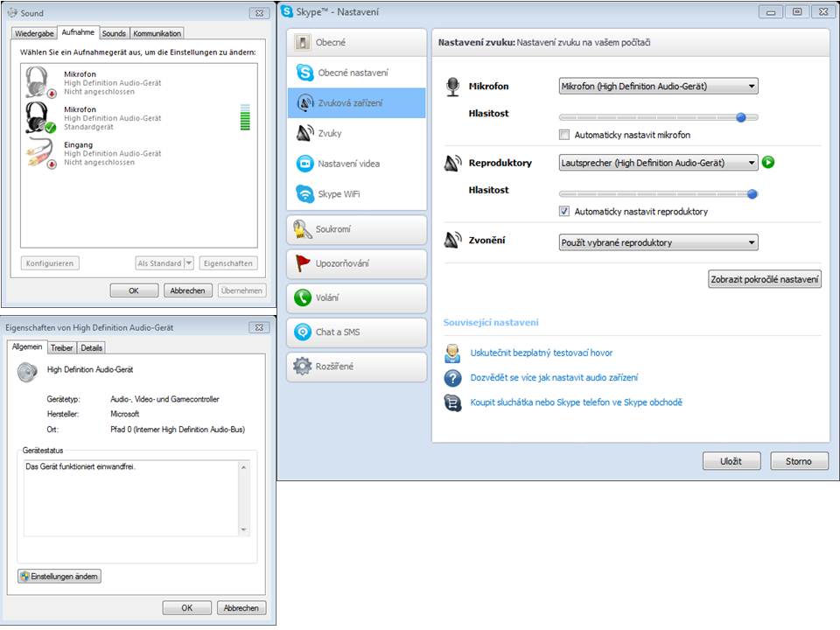Close the Sound dialog window

pos(259,13)
